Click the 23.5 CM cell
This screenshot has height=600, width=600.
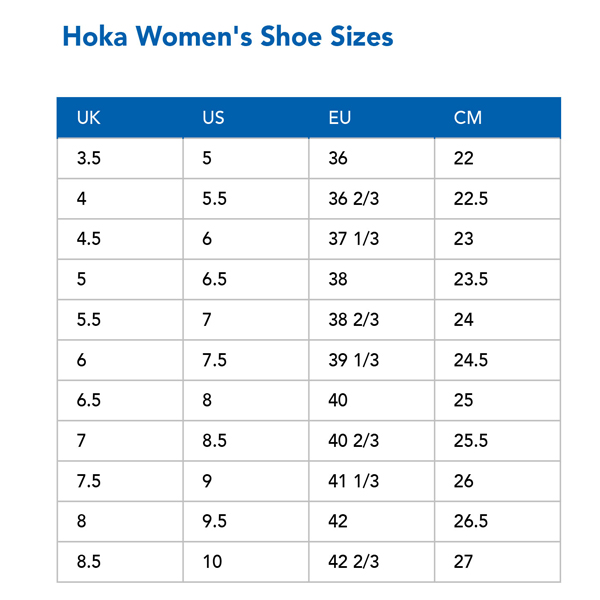click(x=497, y=279)
